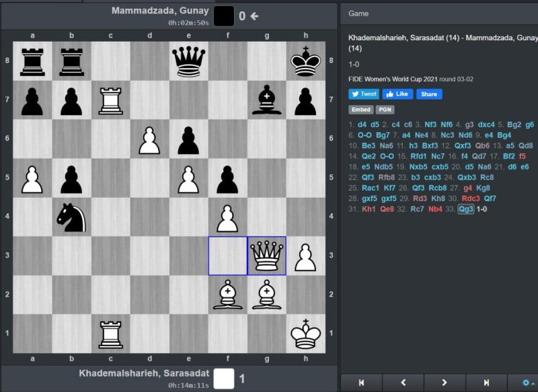Jump to the last move of the game
The width and height of the screenshot is (538, 392).
[486, 383]
